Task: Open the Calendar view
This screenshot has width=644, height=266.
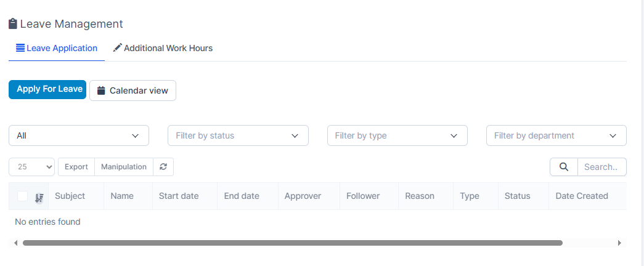Action: (x=132, y=91)
